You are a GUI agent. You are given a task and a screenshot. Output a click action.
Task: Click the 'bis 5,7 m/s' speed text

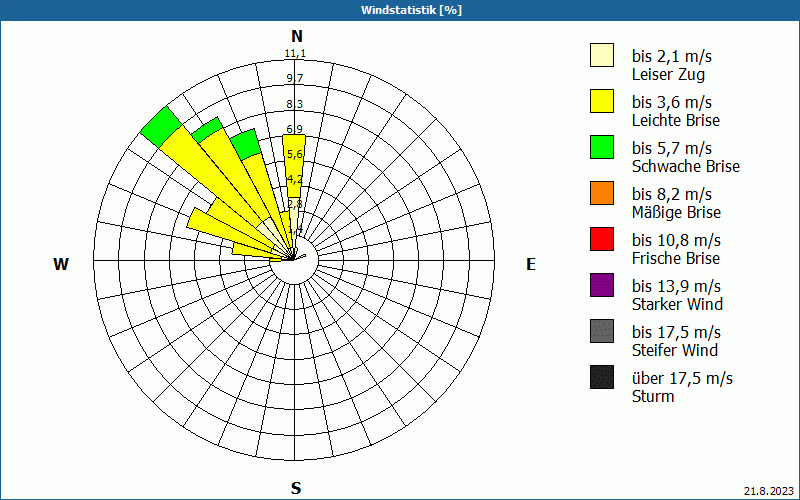pyautogui.click(x=671, y=147)
